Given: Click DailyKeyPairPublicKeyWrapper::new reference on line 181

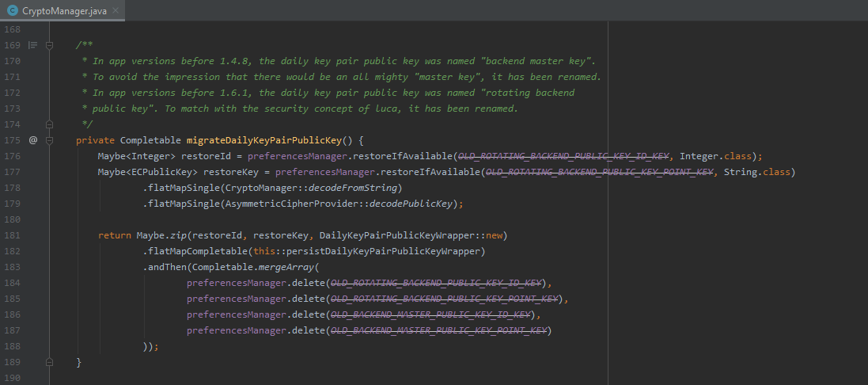Looking at the screenshot, I should tap(411, 235).
